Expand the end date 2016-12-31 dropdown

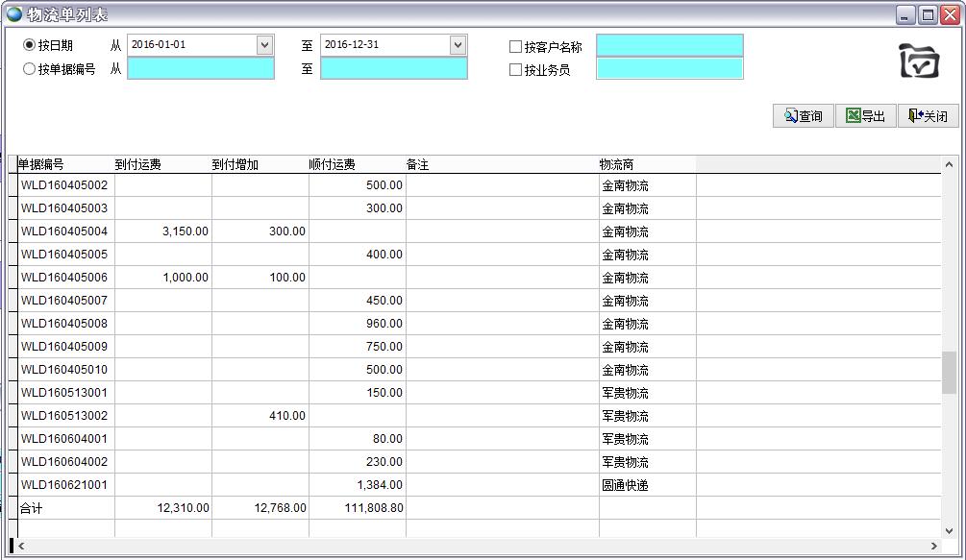[x=458, y=45]
